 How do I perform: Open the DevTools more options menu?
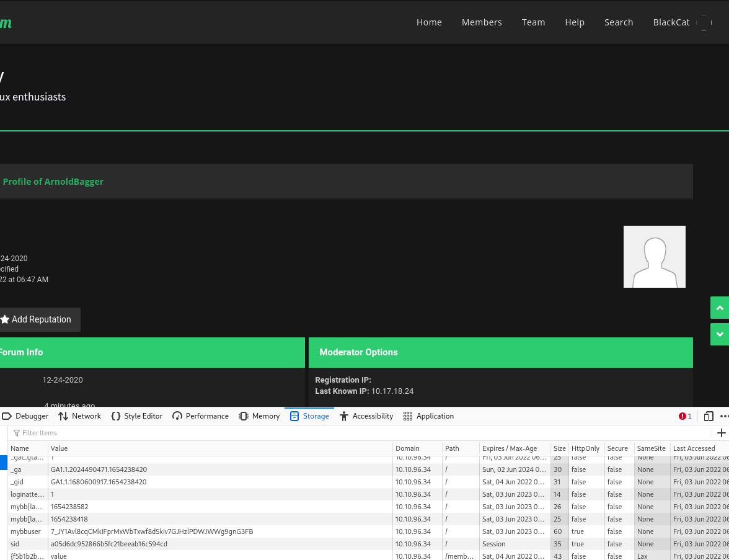click(x=723, y=416)
